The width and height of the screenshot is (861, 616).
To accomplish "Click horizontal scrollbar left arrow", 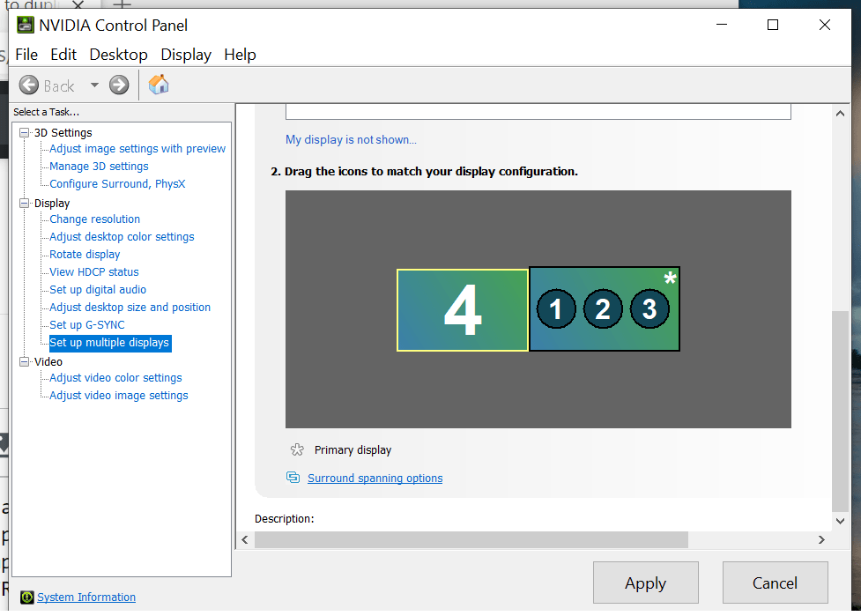I will coord(245,539).
